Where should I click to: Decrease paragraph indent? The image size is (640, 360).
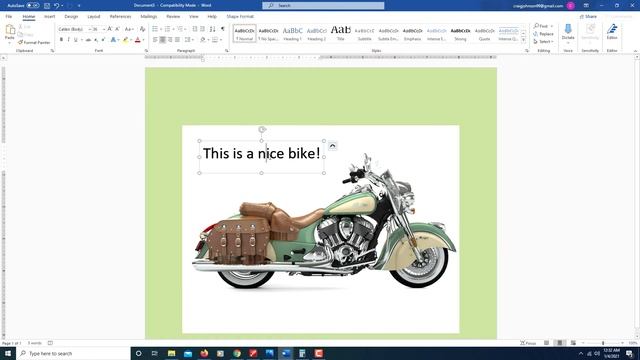195,29
